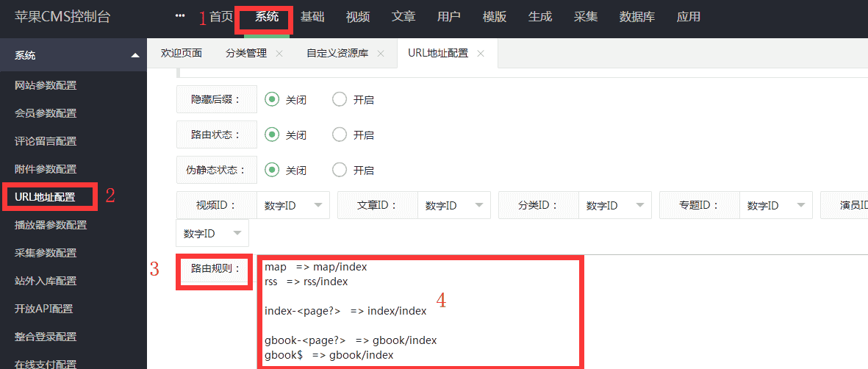Open 应用 in top navigation
Image resolution: width=868 pixels, height=369 pixels.
click(x=689, y=17)
